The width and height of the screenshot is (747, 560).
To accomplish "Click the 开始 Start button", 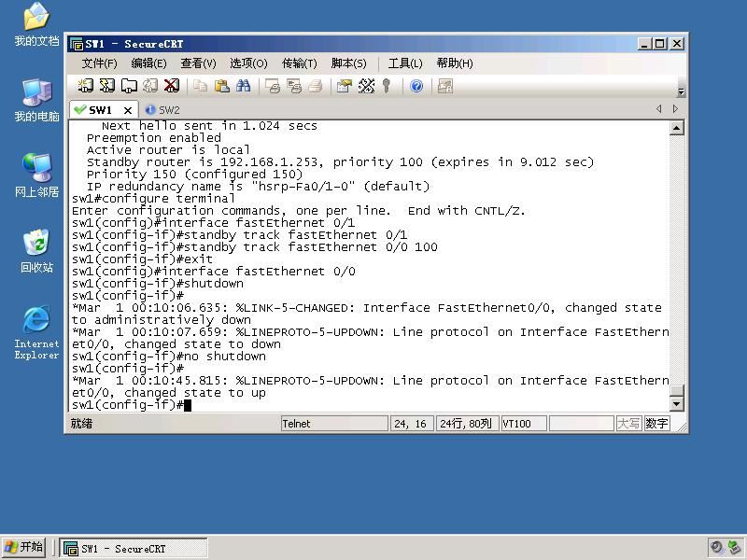I will click(24, 547).
